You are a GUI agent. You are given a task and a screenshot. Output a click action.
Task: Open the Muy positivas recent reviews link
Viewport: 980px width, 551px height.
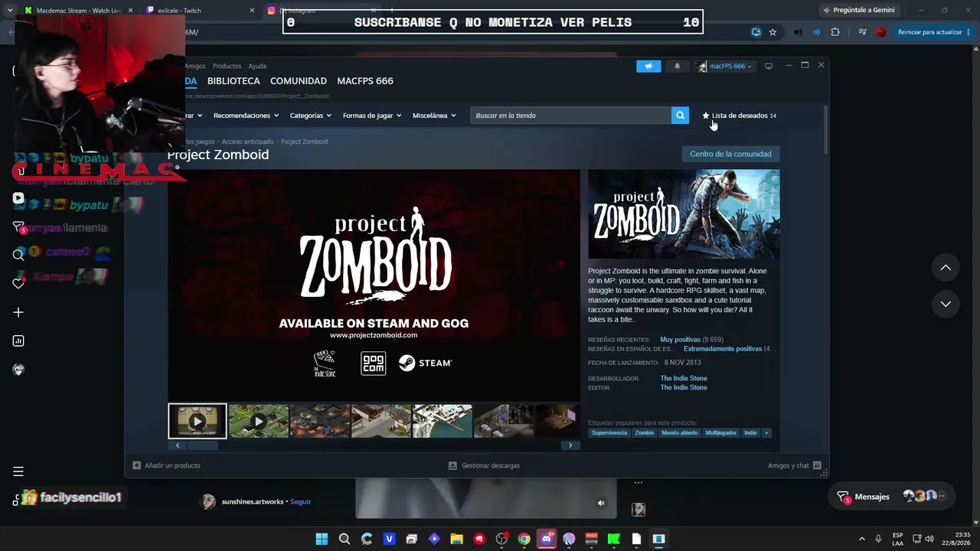pos(681,340)
